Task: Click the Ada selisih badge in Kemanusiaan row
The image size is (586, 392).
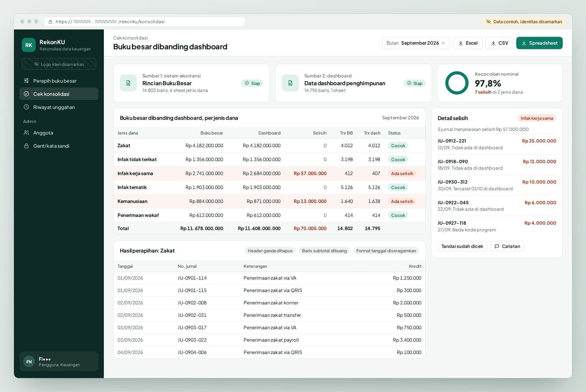Action: (x=402, y=201)
